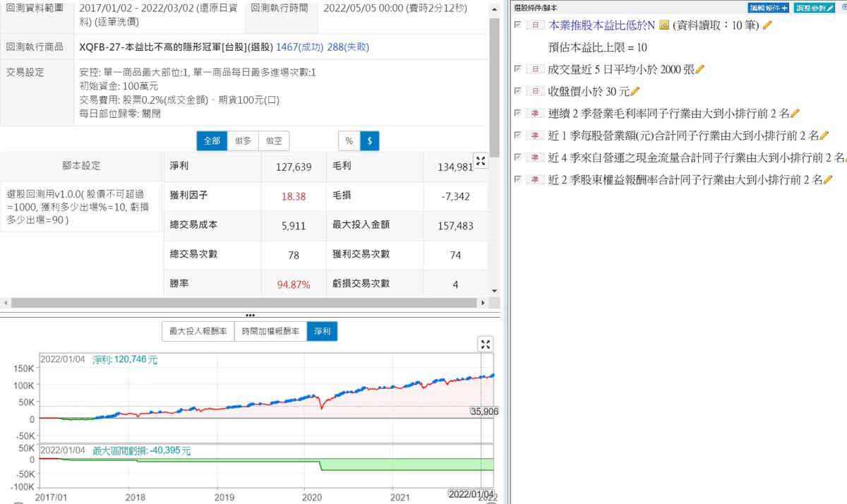Select the 時間加權報酬率 chart tab
The width and height of the screenshot is (847, 504).
pos(270,331)
